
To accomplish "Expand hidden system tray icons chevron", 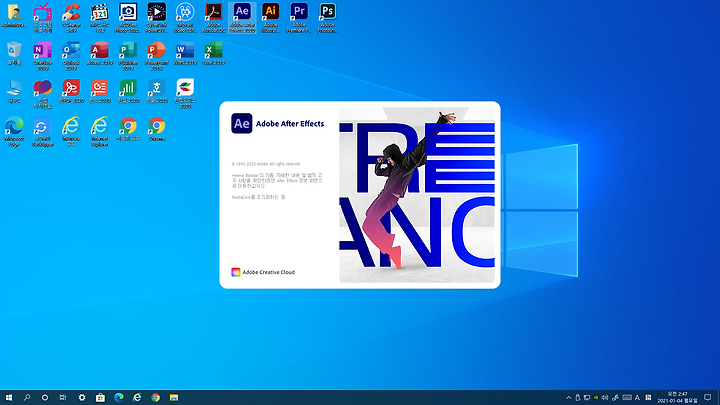I will click(x=568, y=398).
